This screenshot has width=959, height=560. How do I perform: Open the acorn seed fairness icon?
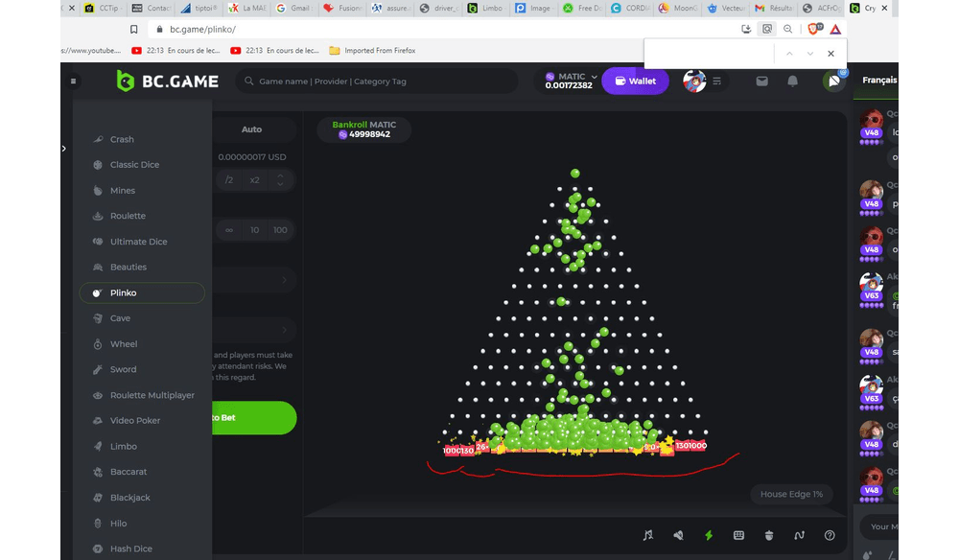769,535
